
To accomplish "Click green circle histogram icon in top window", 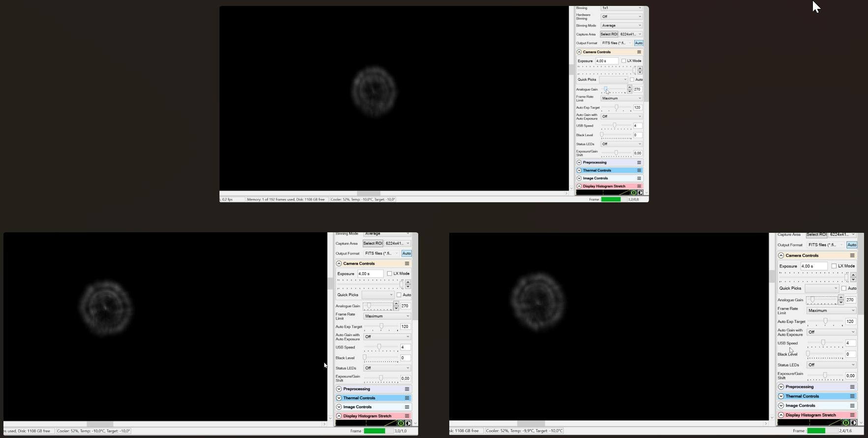I will click(x=634, y=192).
